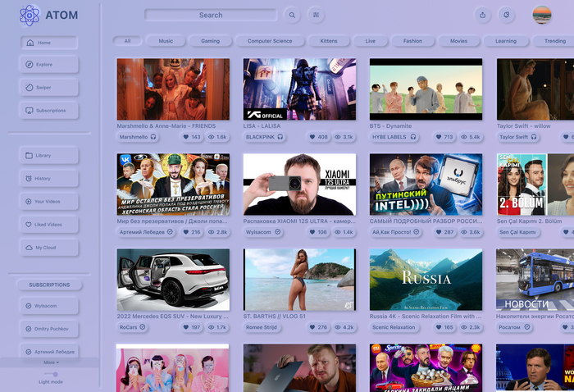Select the All category chip

(127, 41)
